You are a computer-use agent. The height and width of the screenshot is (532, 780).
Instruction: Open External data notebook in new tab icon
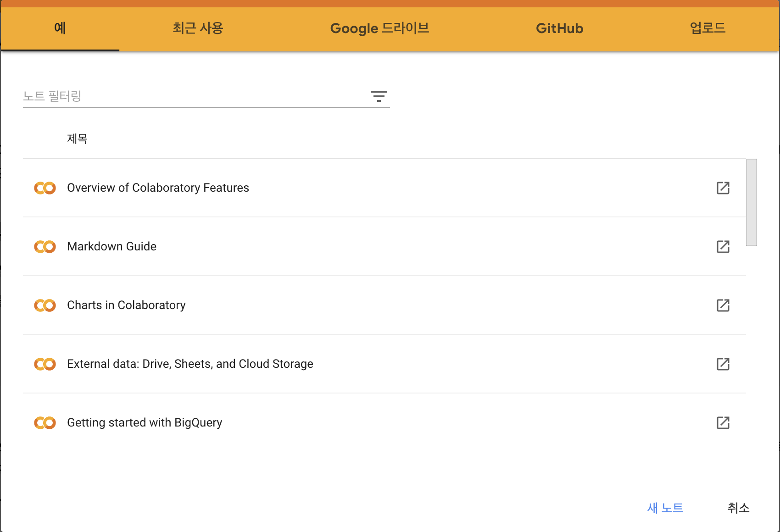pyautogui.click(x=723, y=364)
